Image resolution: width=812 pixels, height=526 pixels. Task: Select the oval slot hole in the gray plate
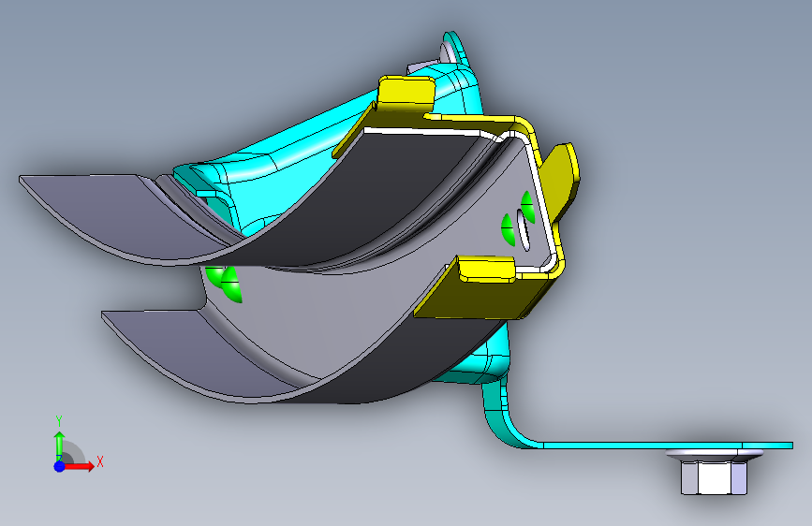point(524,230)
